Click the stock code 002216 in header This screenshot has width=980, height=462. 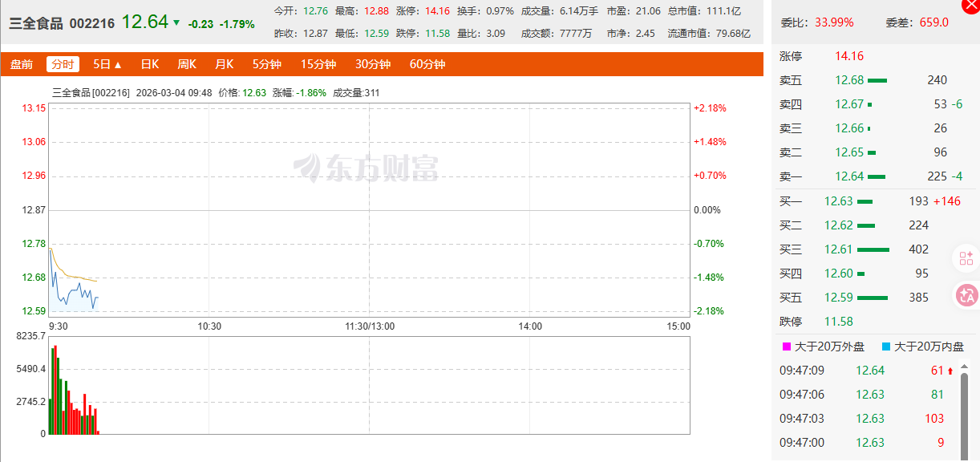click(91, 23)
